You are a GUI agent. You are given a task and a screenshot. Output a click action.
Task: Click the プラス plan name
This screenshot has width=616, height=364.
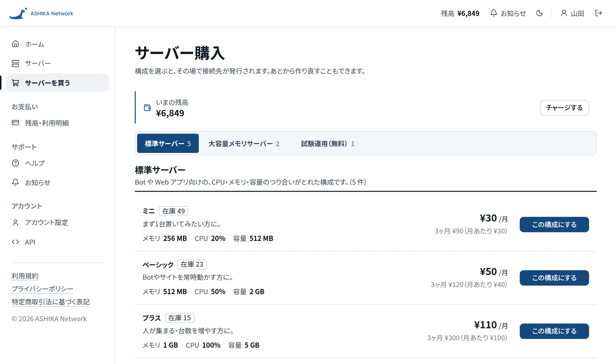152,318
